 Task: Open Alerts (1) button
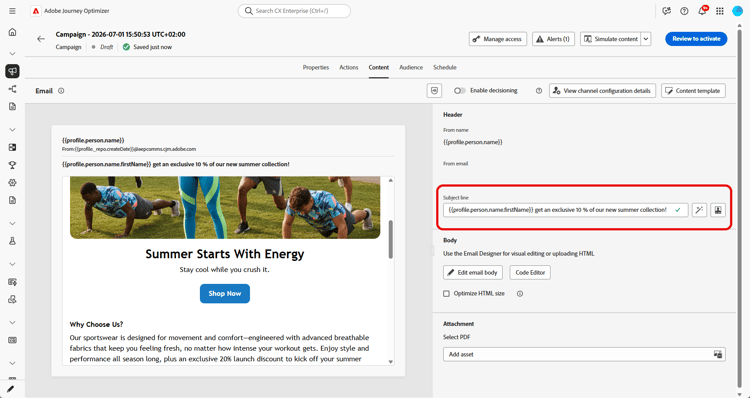point(553,39)
